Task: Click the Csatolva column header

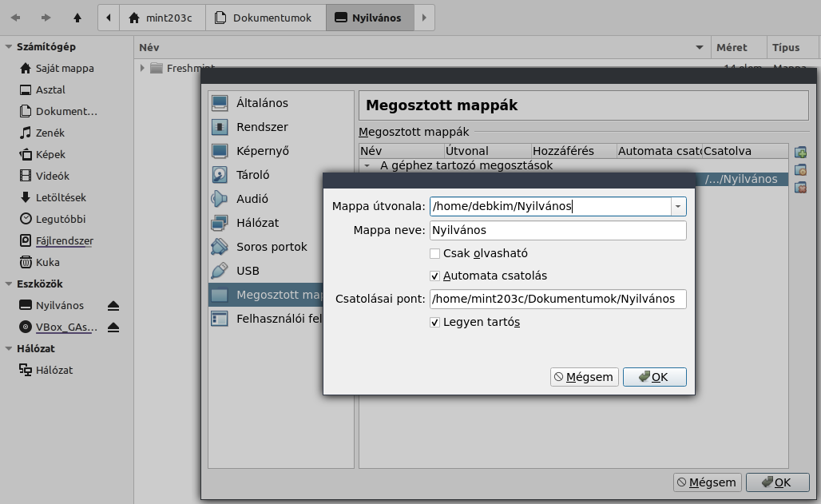Action: tap(744, 151)
